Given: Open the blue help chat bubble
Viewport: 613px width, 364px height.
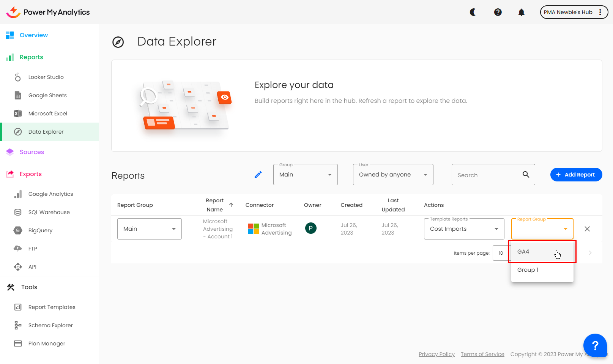Looking at the screenshot, I should [x=595, y=345].
